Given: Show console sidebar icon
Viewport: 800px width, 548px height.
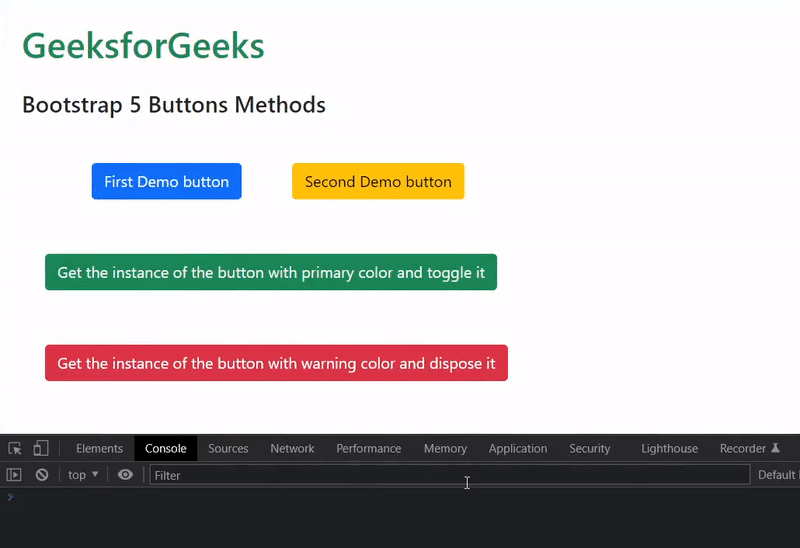Looking at the screenshot, I should [14, 475].
